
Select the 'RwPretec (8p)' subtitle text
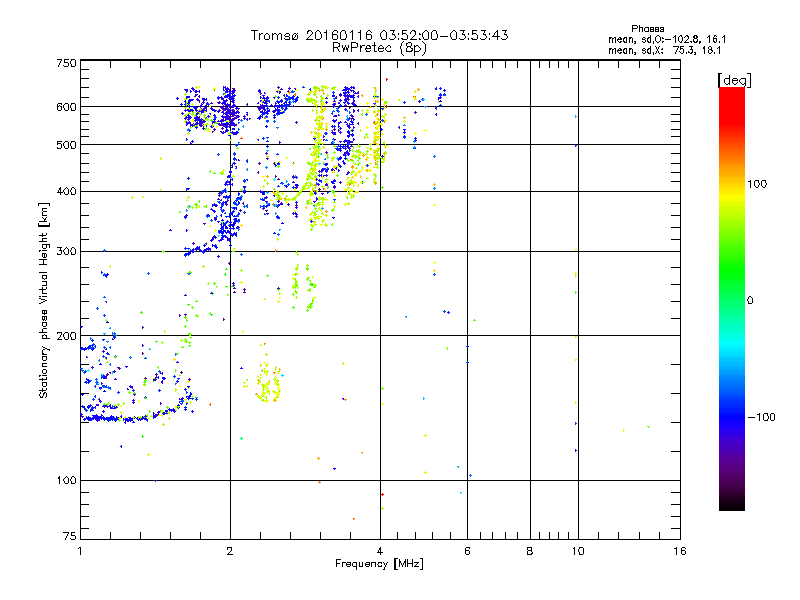[x=379, y=48]
